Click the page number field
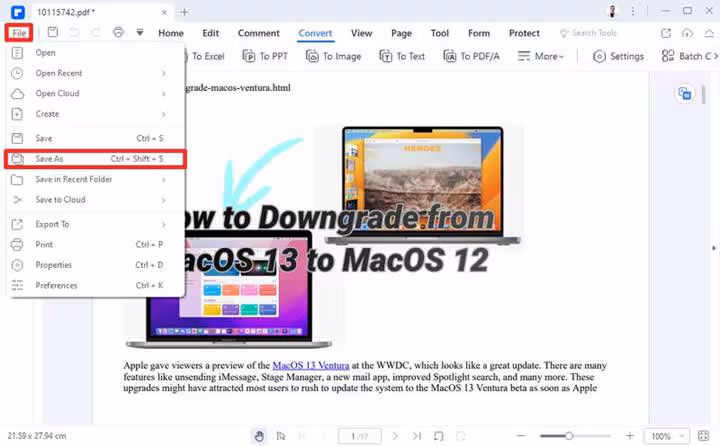 tap(360, 436)
